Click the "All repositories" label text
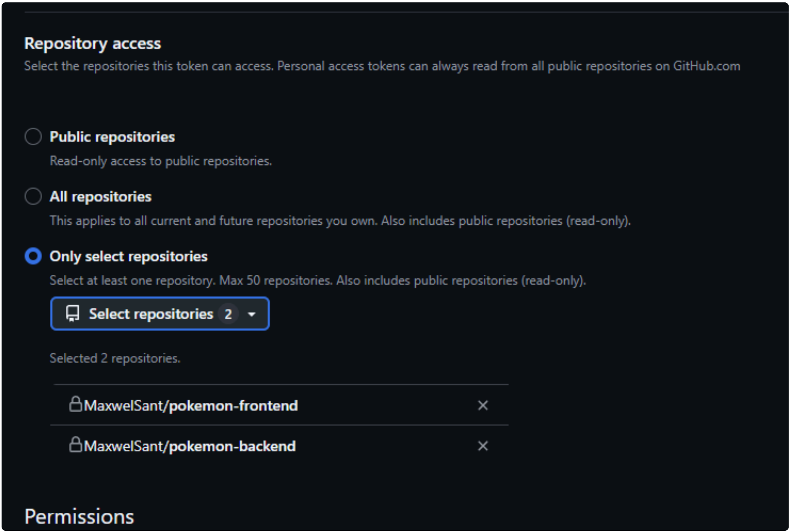This screenshot has width=791, height=532. [x=101, y=197]
